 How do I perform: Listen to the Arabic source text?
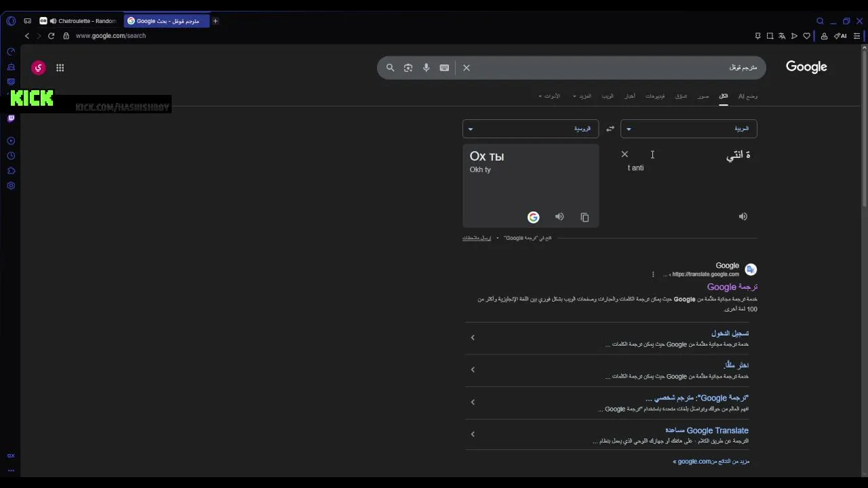743,217
